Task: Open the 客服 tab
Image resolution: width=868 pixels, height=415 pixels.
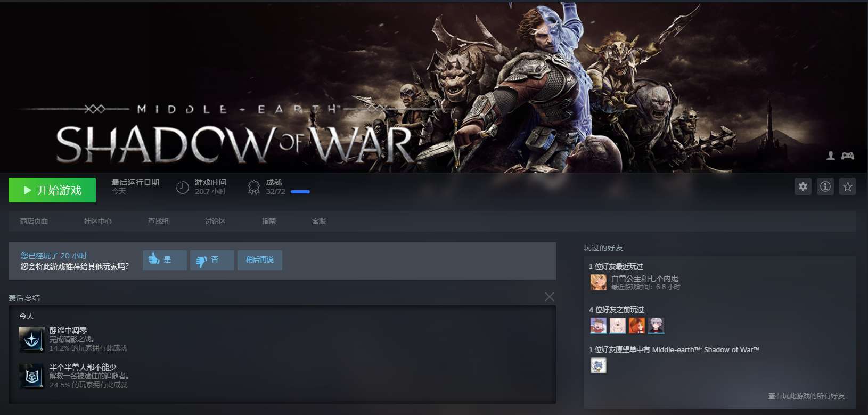Action: [x=319, y=221]
